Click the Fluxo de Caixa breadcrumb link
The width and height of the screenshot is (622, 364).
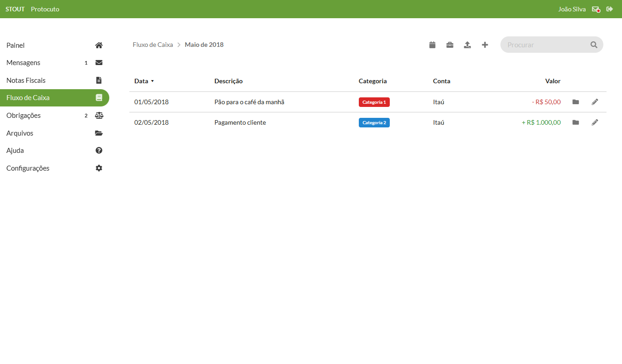point(153,45)
